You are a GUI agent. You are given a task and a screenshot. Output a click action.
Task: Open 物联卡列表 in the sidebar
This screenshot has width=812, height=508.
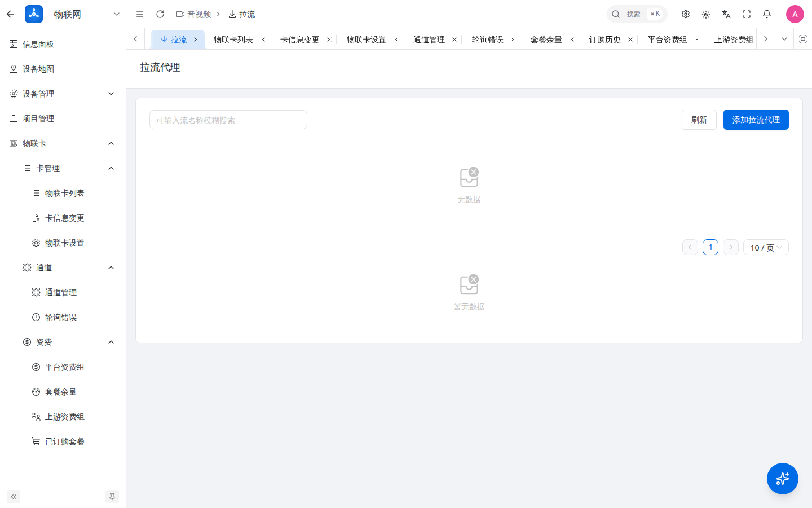coord(63,193)
